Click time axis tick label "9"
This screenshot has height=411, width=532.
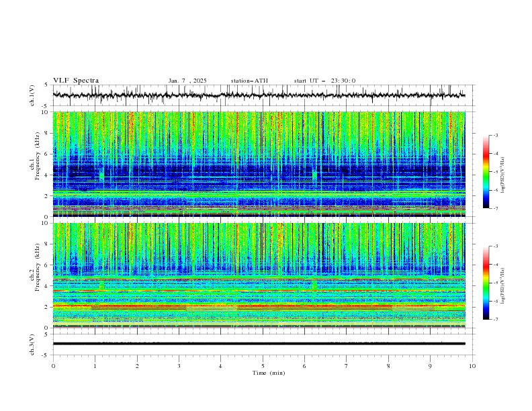point(430,366)
